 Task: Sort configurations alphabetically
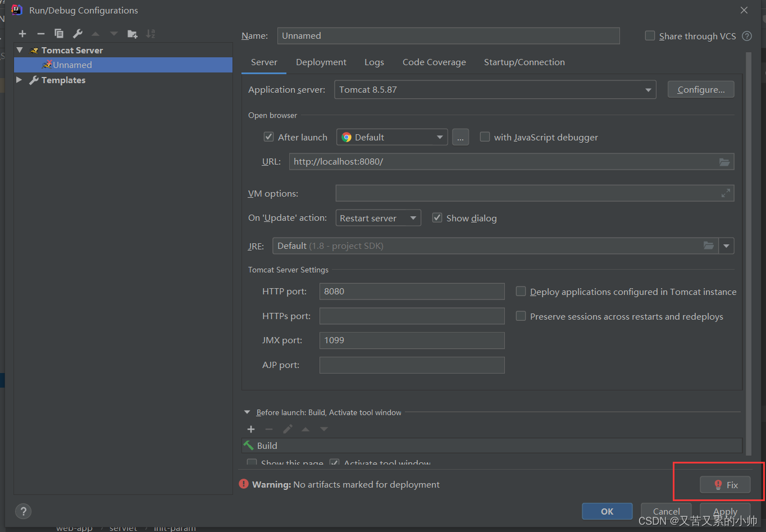[x=151, y=34]
